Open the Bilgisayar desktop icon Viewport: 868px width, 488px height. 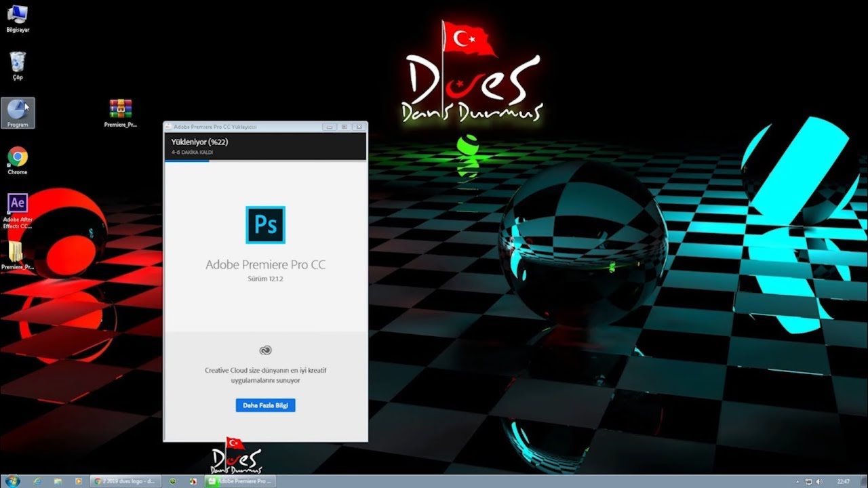click(17, 18)
